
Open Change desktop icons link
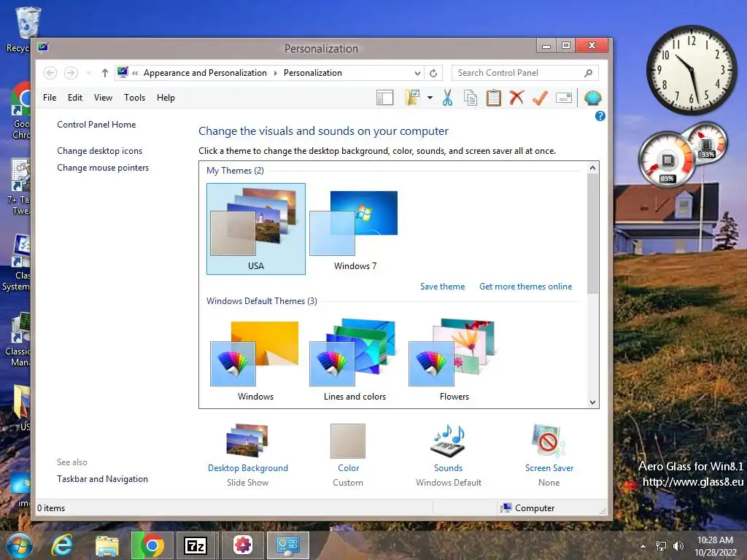click(99, 151)
